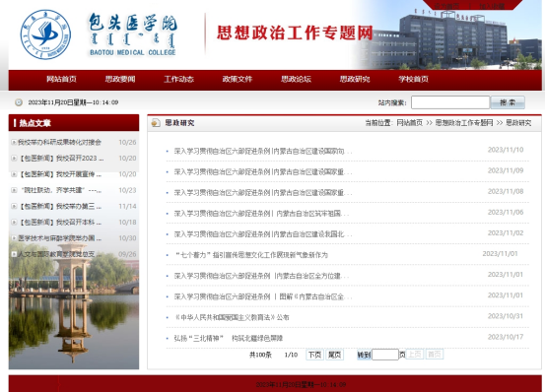Click the bullet icon before 我校举办科研成果转化对接会
The width and height of the screenshot is (545, 392).
(x=14, y=142)
